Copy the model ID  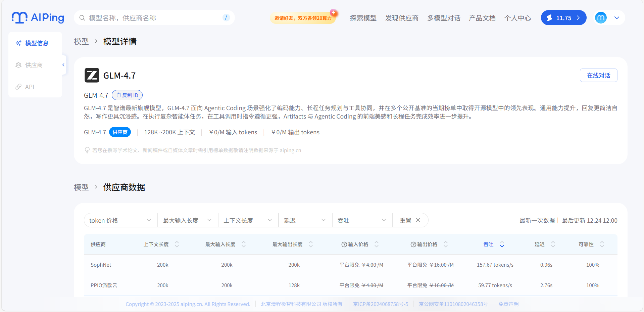click(x=127, y=95)
